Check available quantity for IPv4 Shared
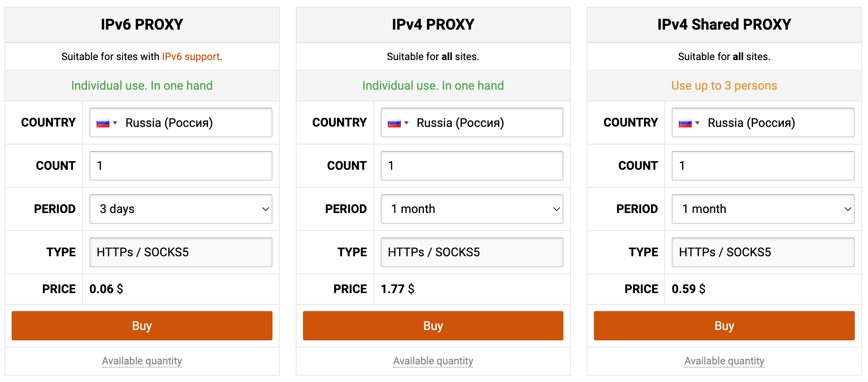The height and width of the screenshot is (382, 868). 724,361
